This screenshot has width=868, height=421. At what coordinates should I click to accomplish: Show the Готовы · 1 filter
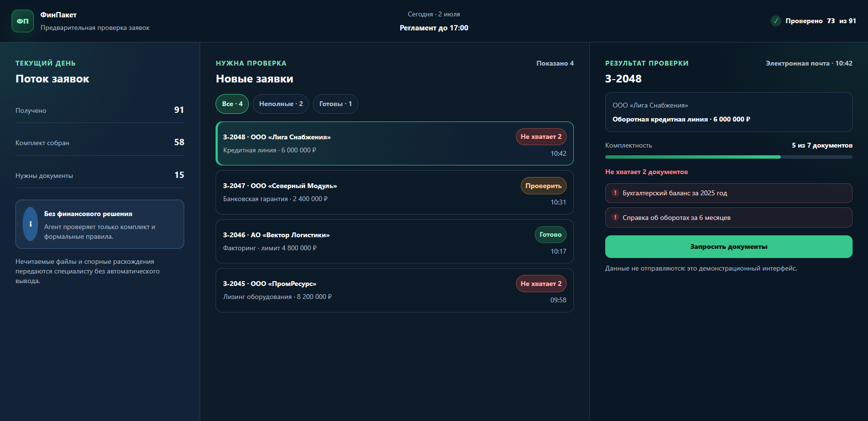tap(336, 104)
